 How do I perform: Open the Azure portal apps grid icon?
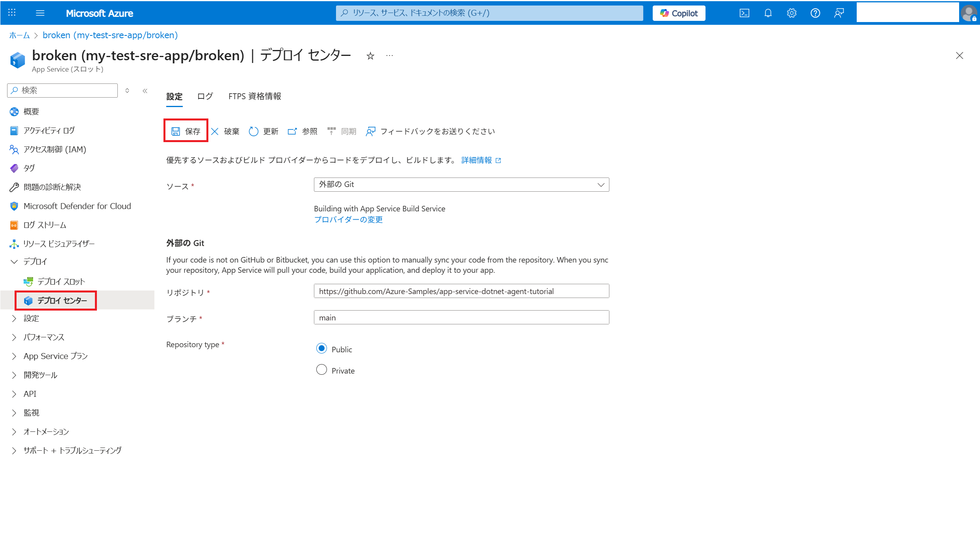tap(12, 13)
